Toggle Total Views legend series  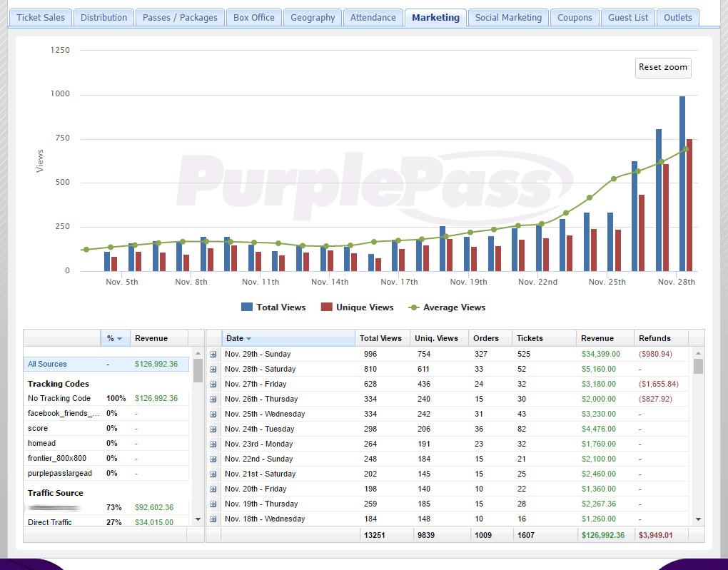[x=273, y=307]
